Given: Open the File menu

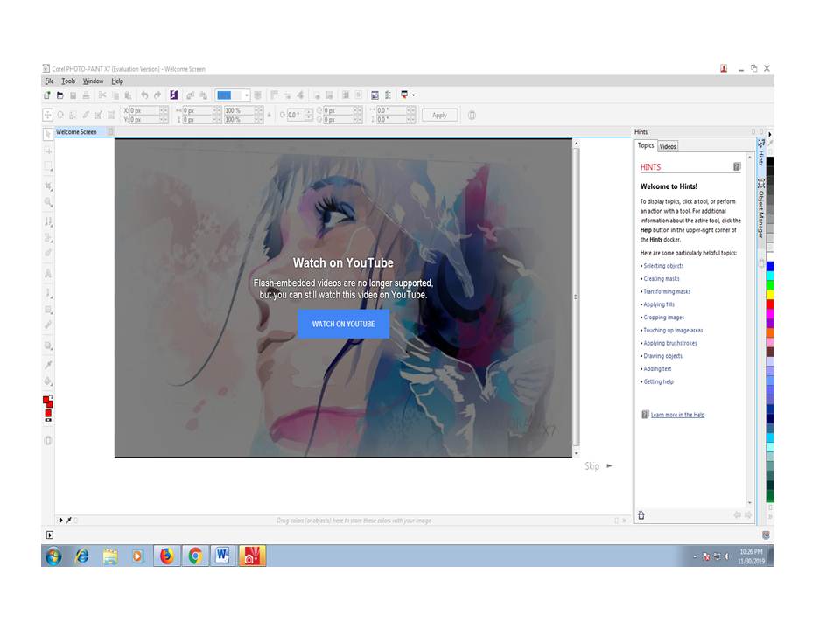Looking at the screenshot, I should (49, 81).
